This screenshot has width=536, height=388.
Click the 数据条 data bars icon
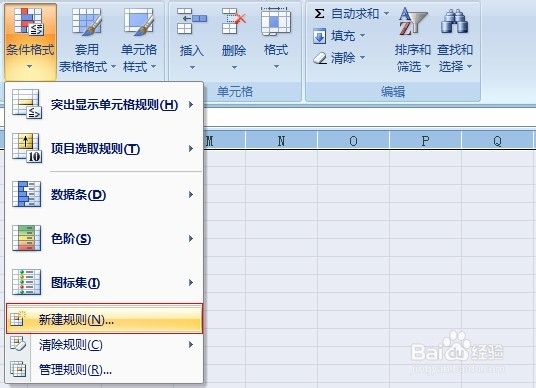(27, 194)
